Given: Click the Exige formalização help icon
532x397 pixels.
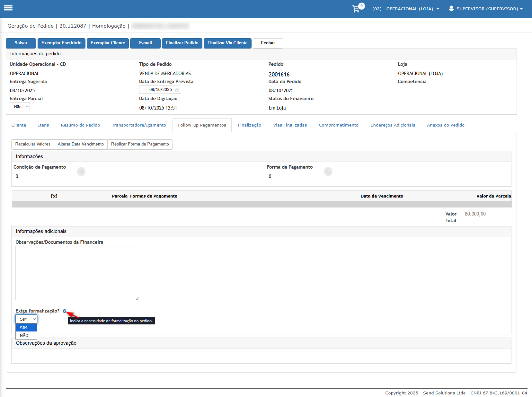Looking at the screenshot, I should pyautogui.click(x=65, y=311).
